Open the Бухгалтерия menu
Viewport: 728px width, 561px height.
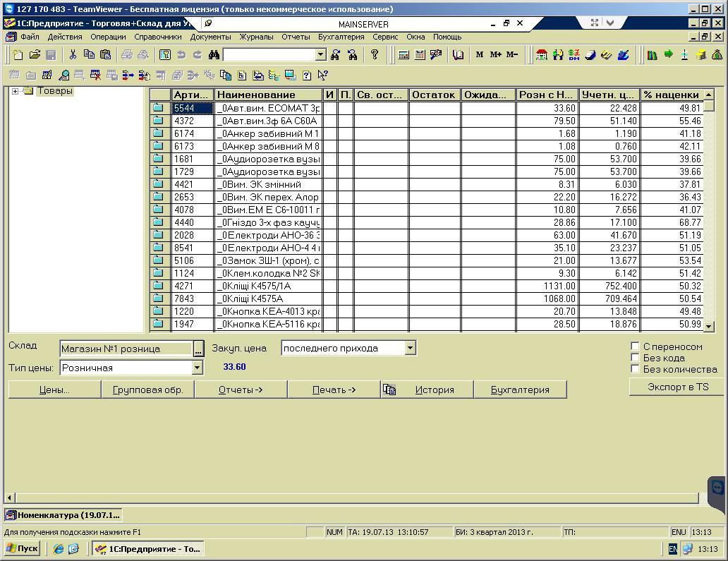point(341,37)
